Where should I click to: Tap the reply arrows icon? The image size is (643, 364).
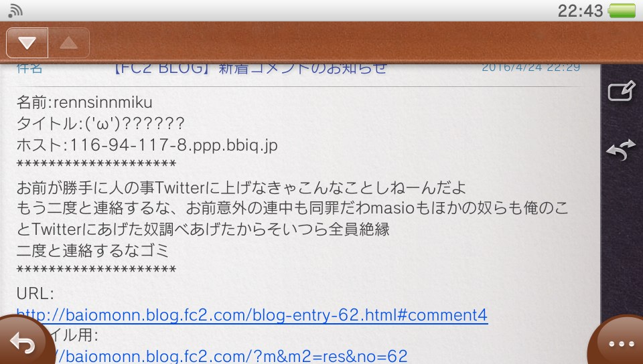(622, 149)
